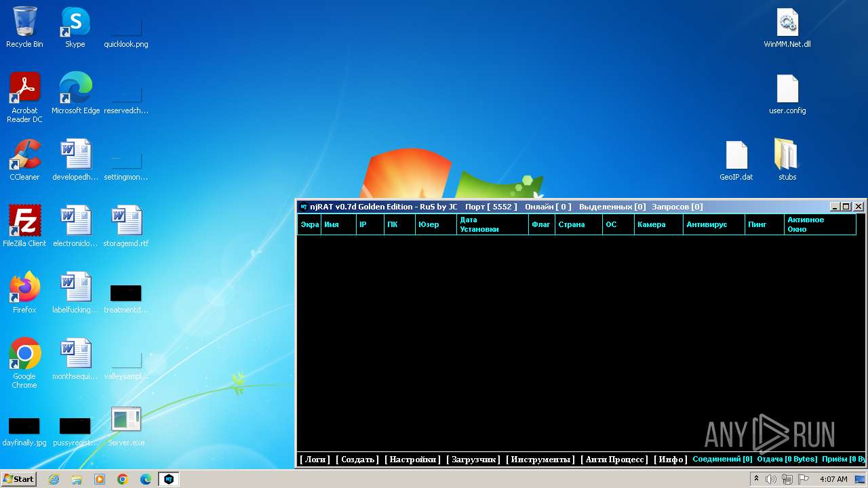Minimize the njRAT window

835,207
